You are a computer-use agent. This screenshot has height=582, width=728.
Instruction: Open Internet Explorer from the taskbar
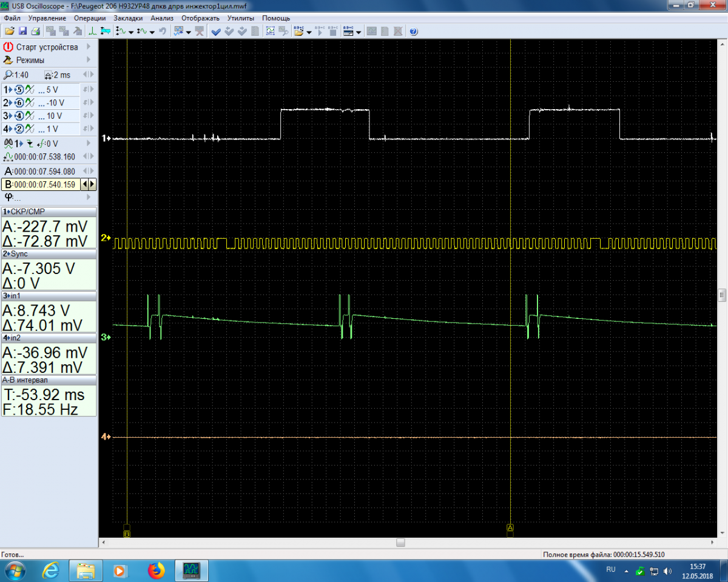point(51,570)
